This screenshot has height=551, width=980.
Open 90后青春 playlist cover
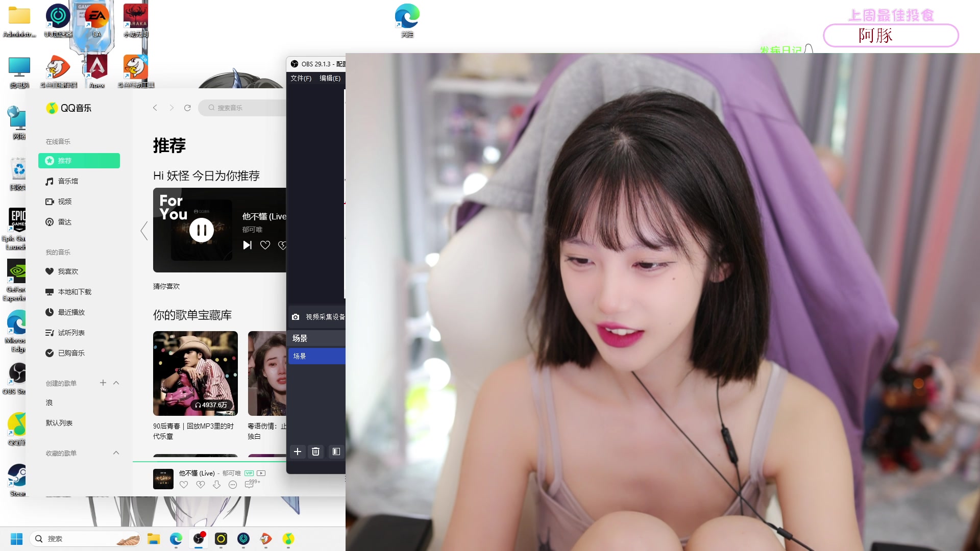point(195,373)
